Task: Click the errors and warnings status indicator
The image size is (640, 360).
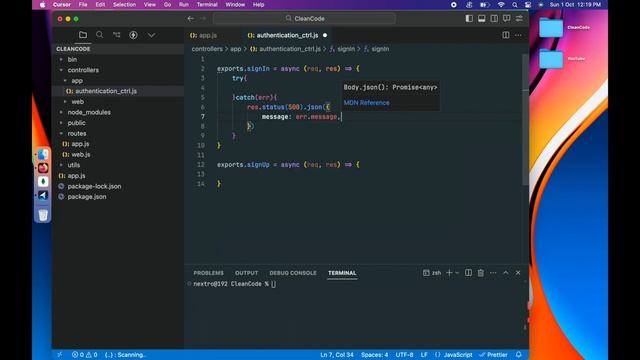Action: [x=84, y=355]
